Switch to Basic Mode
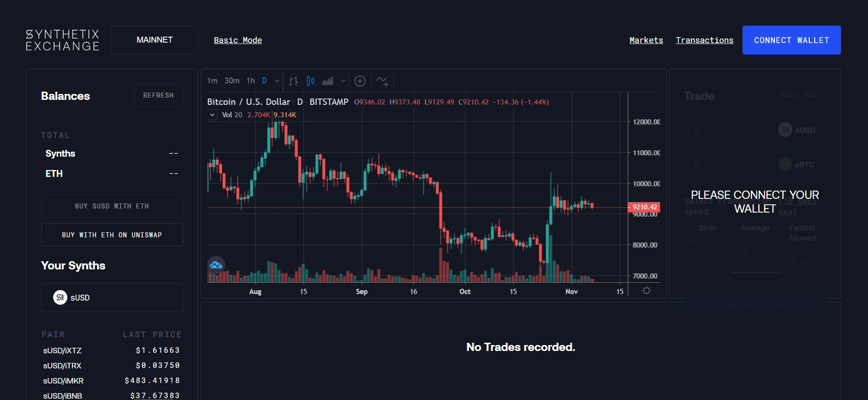 [238, 40]
